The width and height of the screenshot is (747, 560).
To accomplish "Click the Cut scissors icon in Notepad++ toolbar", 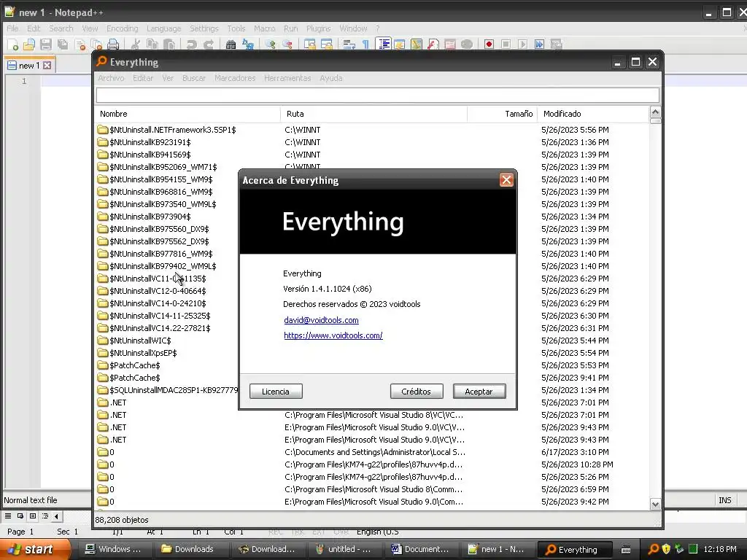I will pos(136,44).
